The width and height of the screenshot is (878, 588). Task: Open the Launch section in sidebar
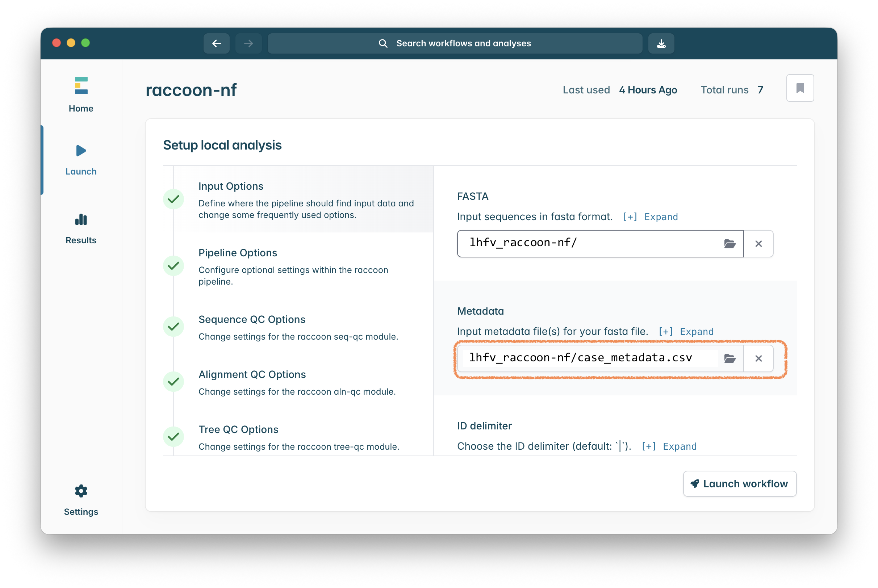pos(81,160)
